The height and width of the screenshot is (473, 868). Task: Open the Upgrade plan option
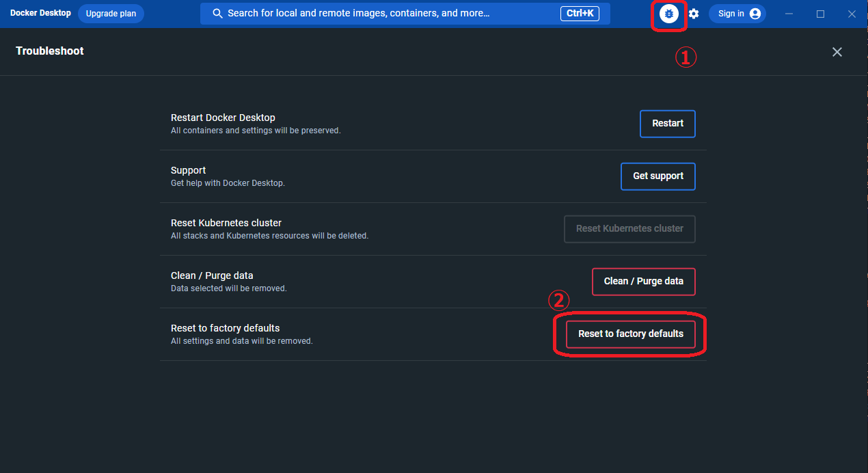(x=111, y=14)
